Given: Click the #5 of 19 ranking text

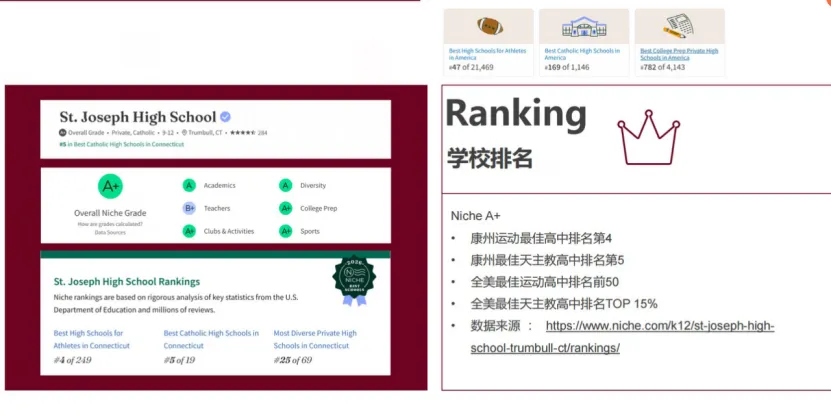Looking at the screenshot, I should [x=179, y=360].
